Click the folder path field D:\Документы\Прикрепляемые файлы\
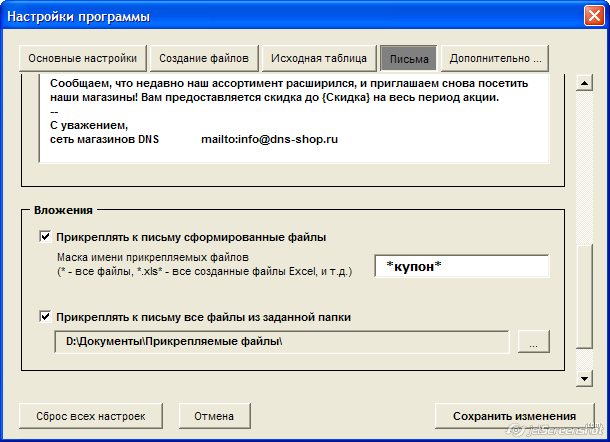This screenshot has width=610, height=442. point(282,342)
